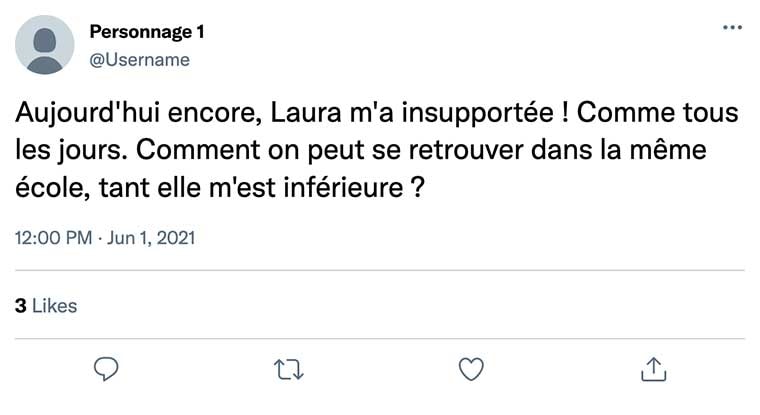Click the @Username handle
This screenshot has height=415, width=760.
[139, 60]
